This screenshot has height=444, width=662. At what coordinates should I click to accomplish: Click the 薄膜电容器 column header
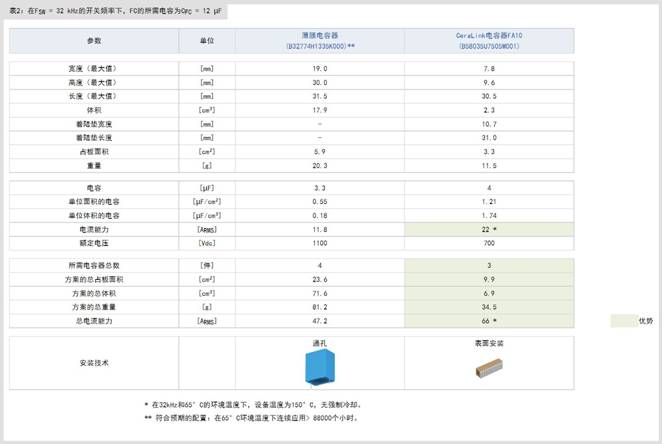coord(320,40)
